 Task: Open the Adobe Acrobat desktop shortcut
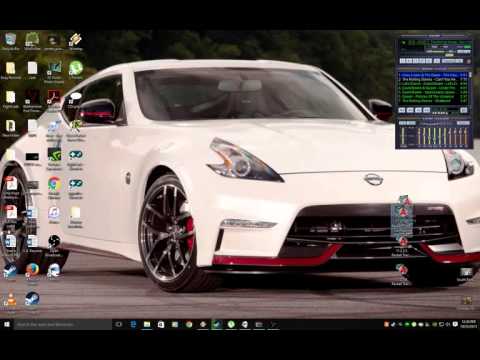54,100
